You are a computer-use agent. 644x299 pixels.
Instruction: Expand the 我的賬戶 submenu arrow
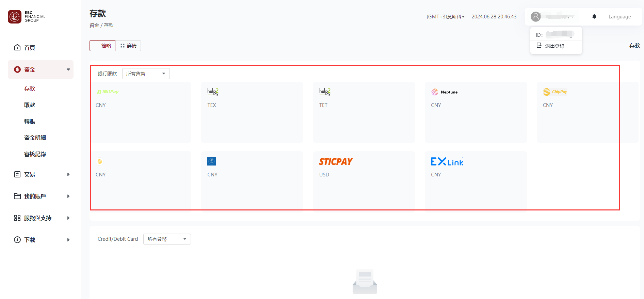[68, 196]
